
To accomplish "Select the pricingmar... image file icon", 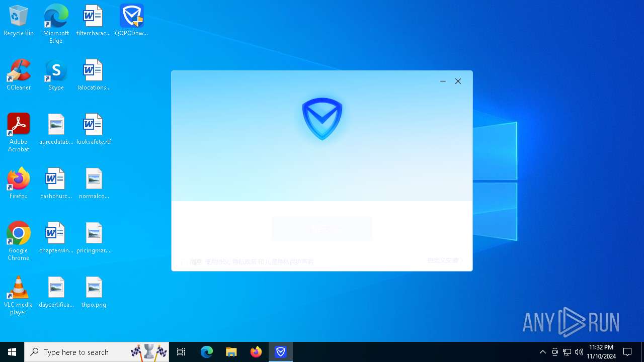I will coord(94,238).
